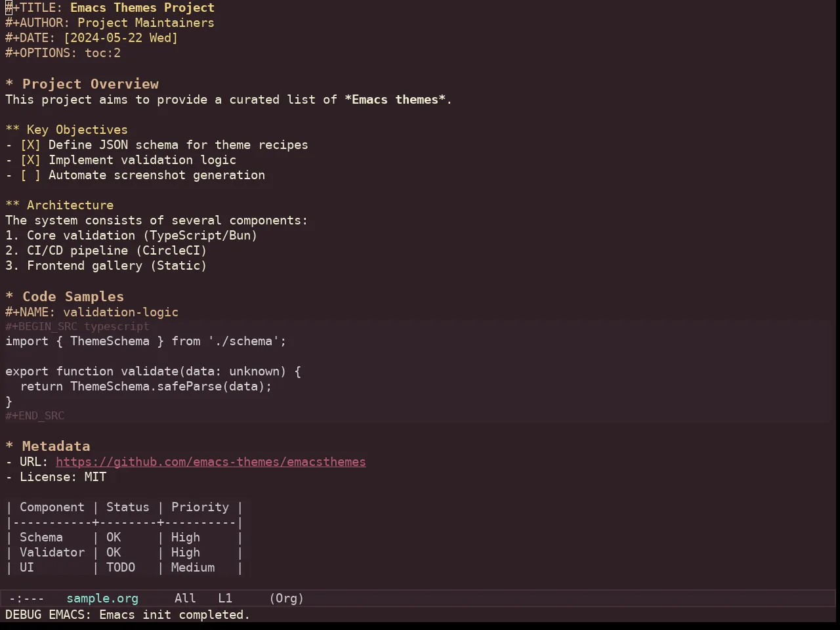Click list item CI/CD pipeline (CircleCI)
This screenshot has height=630, width=840.
point(106,251)
